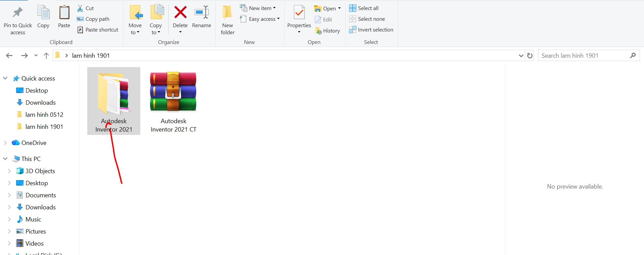The width and height of the screenshot is (644, 255).
Task: Click Pin to Quick access icon
Action: 17,13
